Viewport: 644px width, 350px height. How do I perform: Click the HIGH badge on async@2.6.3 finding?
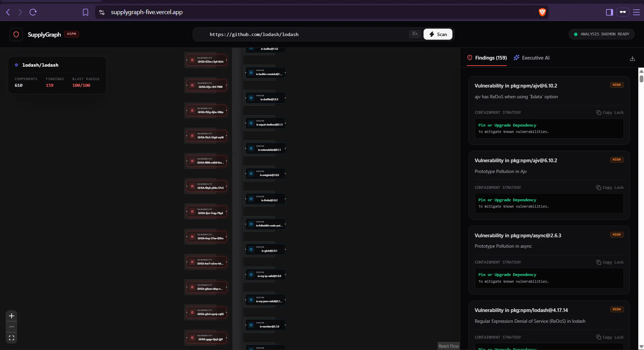pos(616,235)
